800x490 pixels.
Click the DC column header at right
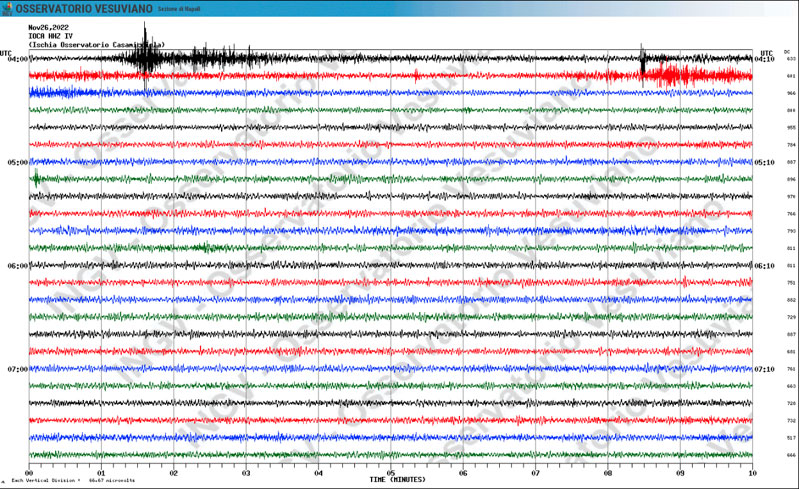(x=787, y=52)
